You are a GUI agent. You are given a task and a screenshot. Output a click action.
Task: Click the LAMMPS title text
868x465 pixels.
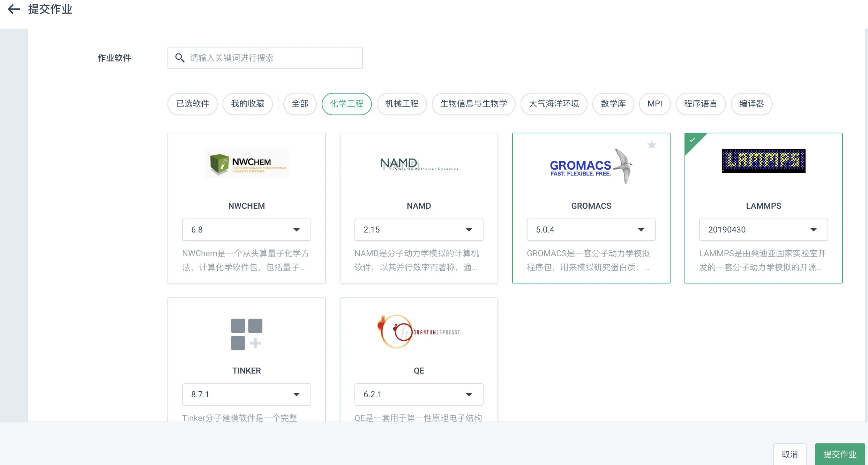[764, 206]
